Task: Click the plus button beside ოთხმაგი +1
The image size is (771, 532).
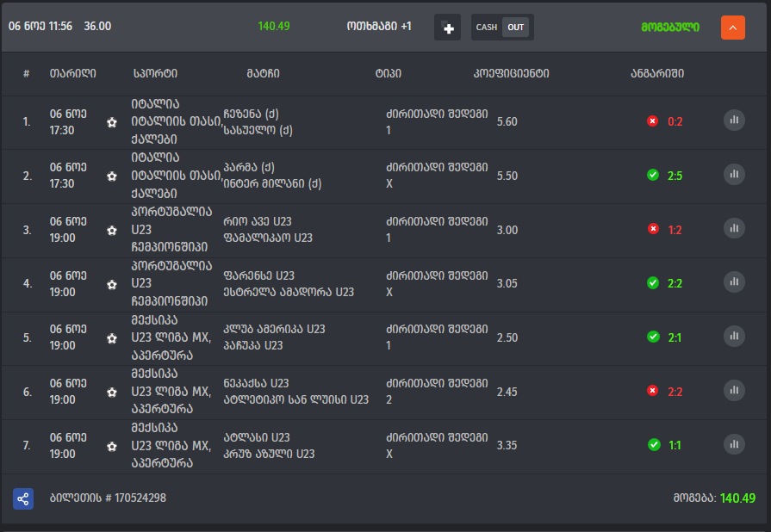Action: pyautogui.click(x=447, y=28)
